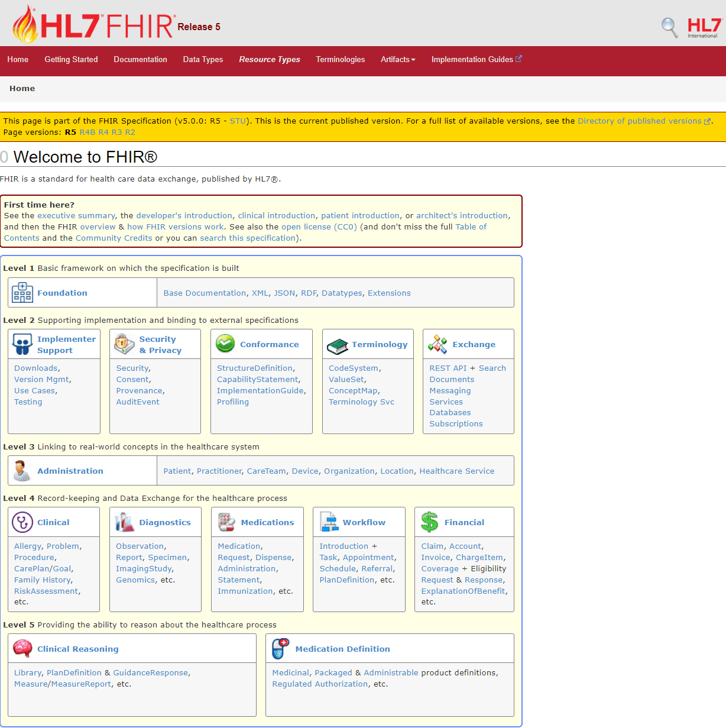This screenshot has height=728, width=726.
Task: Open the Resource Types menu item
Action: click(270, 60)
